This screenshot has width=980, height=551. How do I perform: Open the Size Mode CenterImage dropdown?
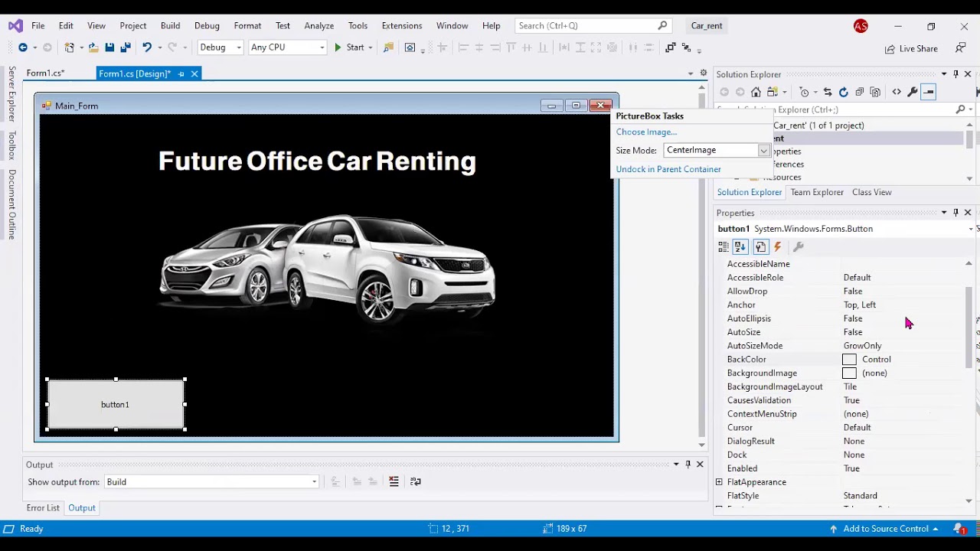click(x=763, y=151)
